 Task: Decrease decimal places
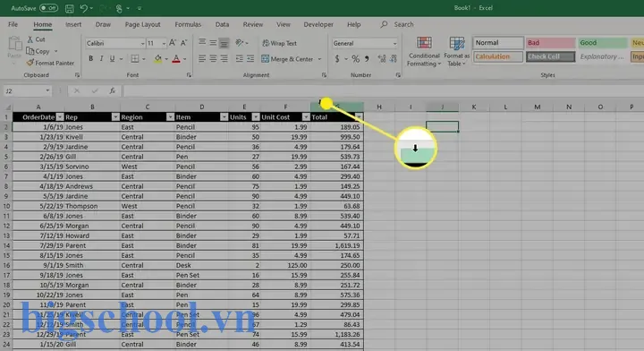[x=394, y=59]
